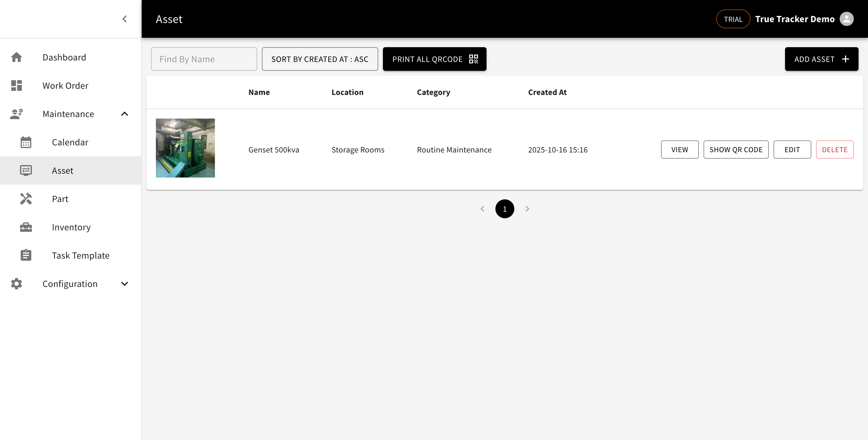Click the Task Template clipboard icon
Image resolution: width=868 pixels, height=440 pixels.
26,255
